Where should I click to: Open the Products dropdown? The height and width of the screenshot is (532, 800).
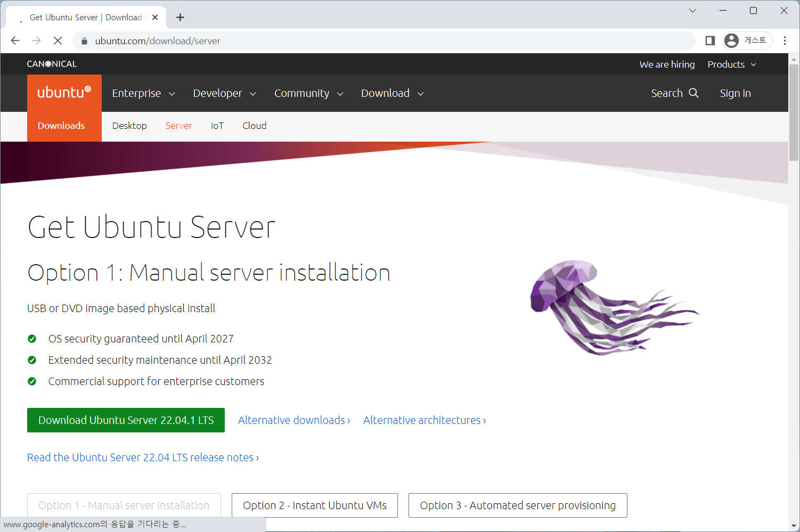pyautogui.click(x=732, y=64)
